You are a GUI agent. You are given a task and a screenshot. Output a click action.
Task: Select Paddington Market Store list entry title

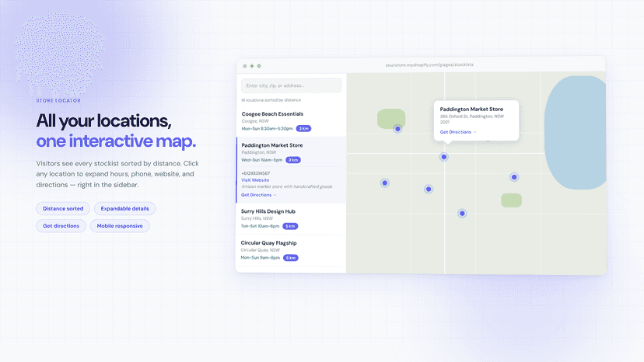point(272,145)
